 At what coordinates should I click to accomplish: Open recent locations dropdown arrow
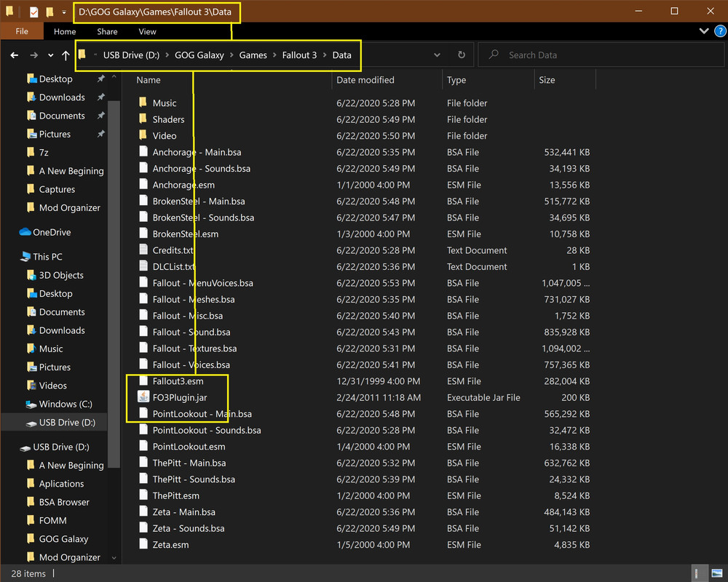click(51, 55)
